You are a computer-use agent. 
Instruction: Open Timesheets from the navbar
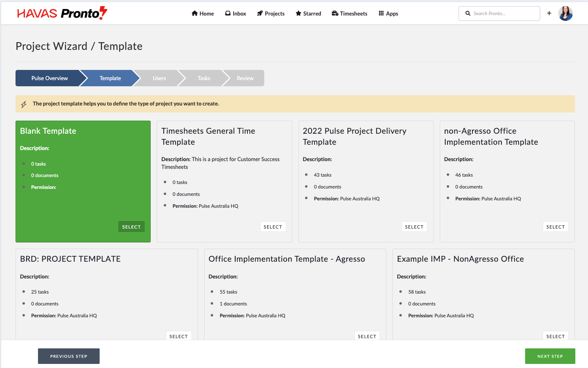(350, 13)
